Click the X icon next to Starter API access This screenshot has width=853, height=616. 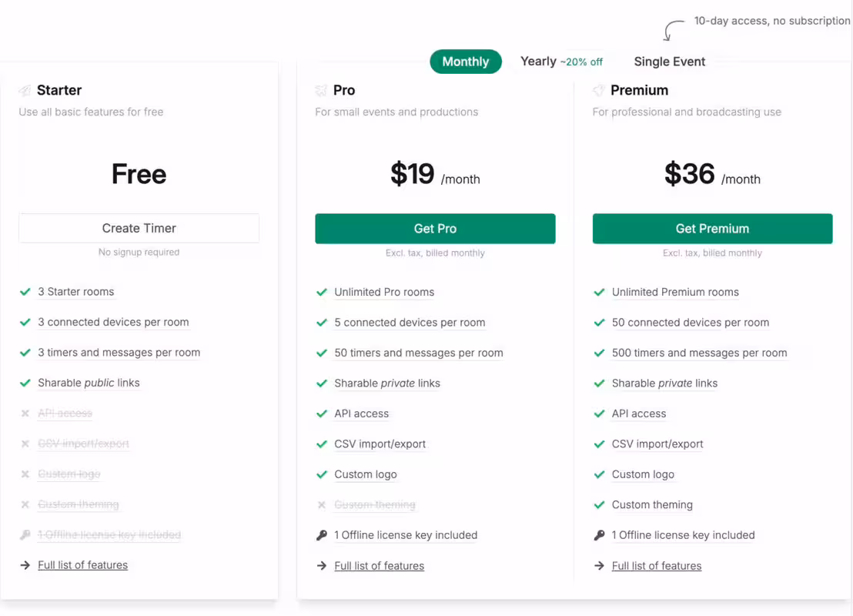coord(25,413)
